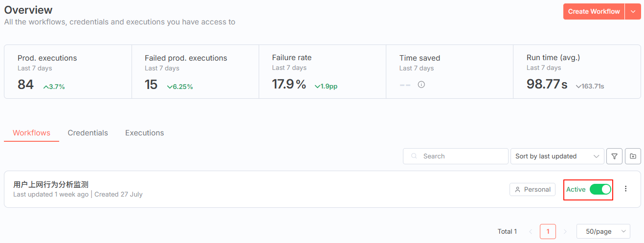Open the Sort by last updated dropdown

[556, 156]
